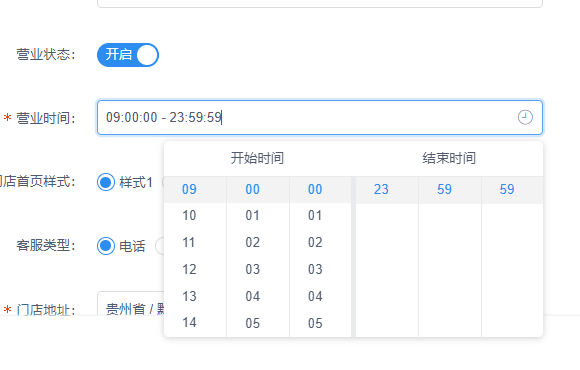The height and width of the screenshot is (370, 580).
Task: Pick start minute 05
Action: coord(258,323)
